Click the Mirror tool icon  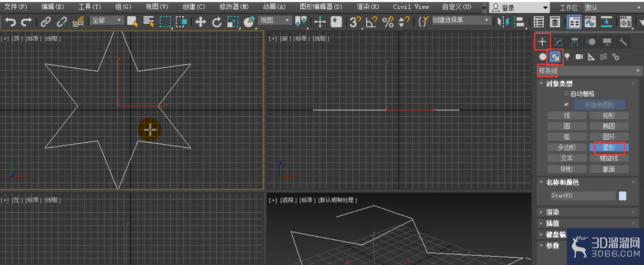(503, 22)
